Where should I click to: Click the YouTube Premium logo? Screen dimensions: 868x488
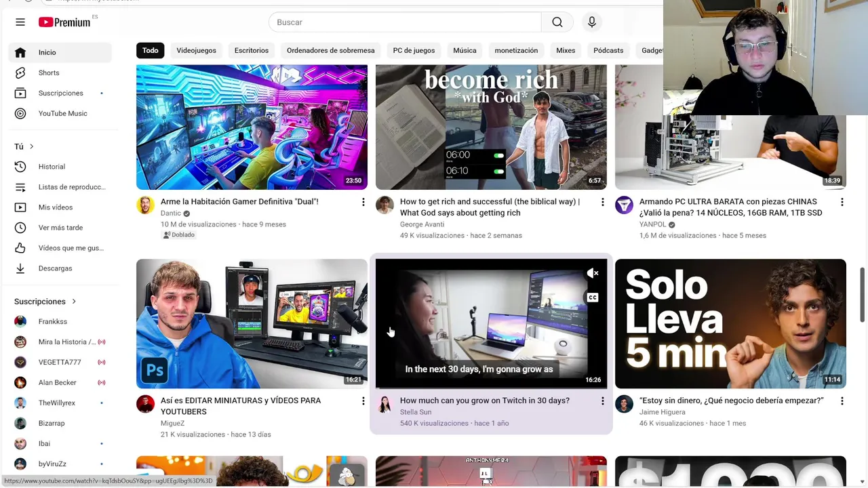64,22
